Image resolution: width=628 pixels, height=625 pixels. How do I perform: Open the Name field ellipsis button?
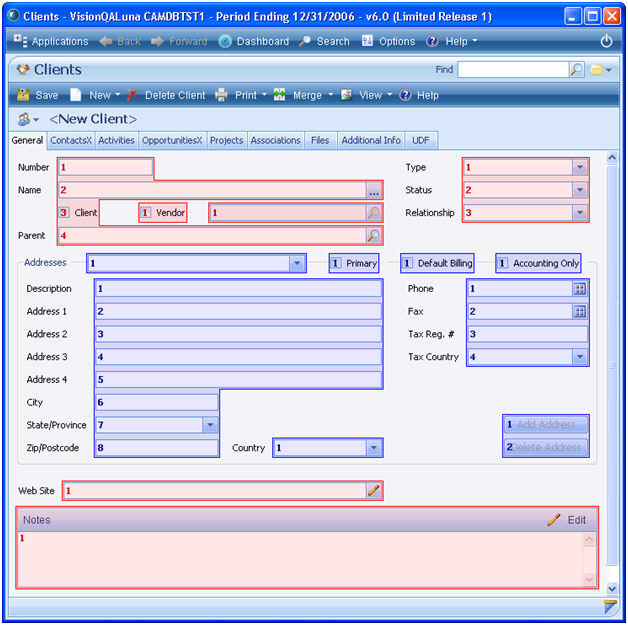(373, 190)
